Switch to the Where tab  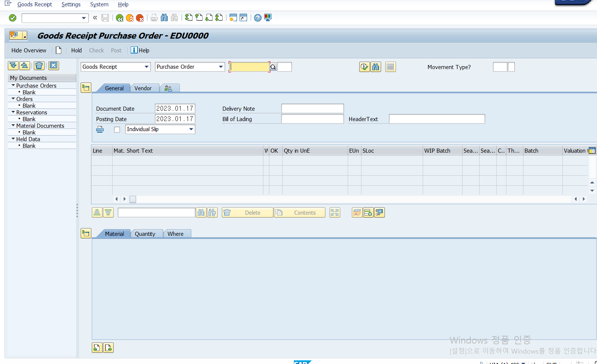tap(175, 234)
